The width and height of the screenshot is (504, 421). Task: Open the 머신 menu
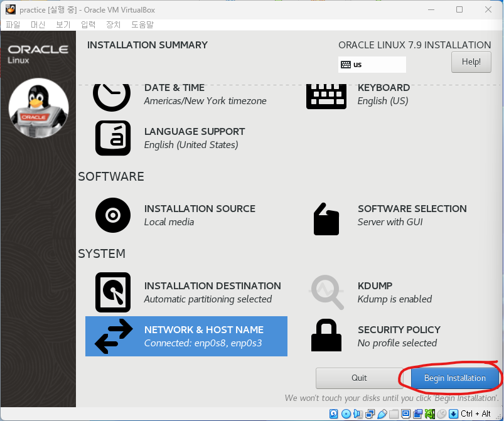(x=38, y=24)
